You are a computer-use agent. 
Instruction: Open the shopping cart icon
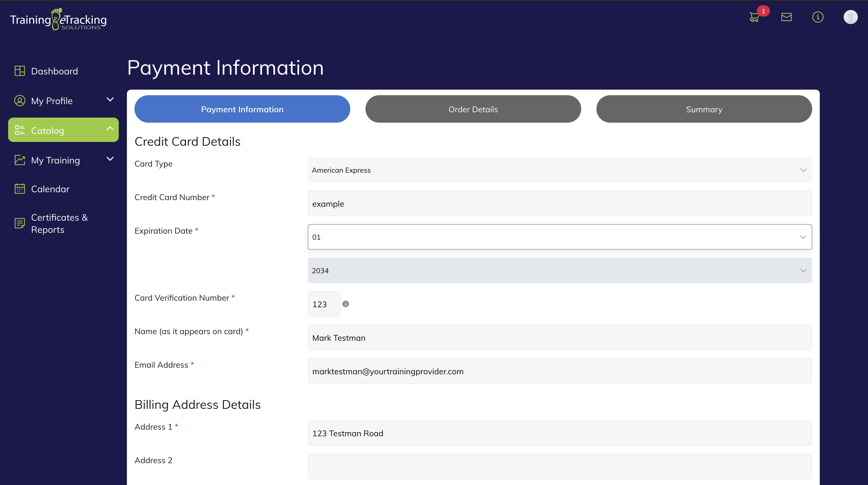[x=754, y=17]
